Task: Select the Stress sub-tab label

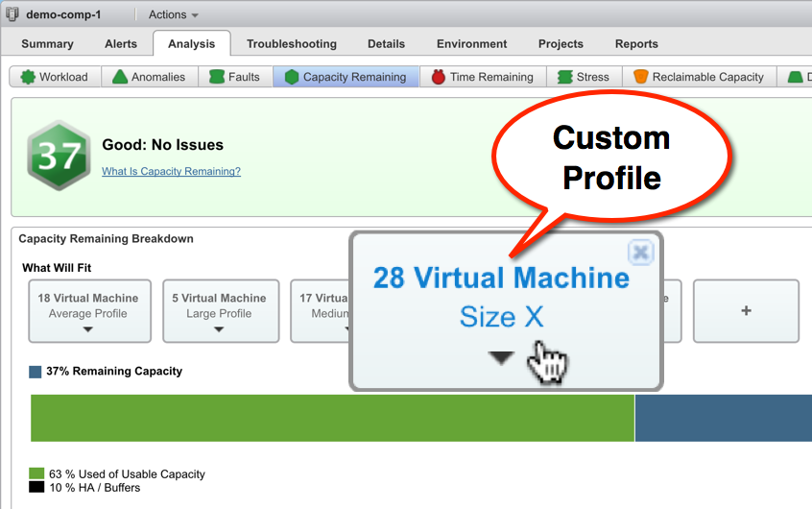Action: [x=592, y=77]
